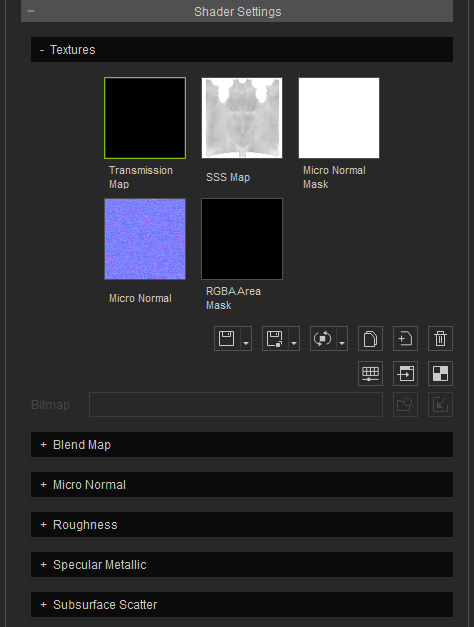
Task: Select the Micro Normal texture thumbnail
Action: 145,239
